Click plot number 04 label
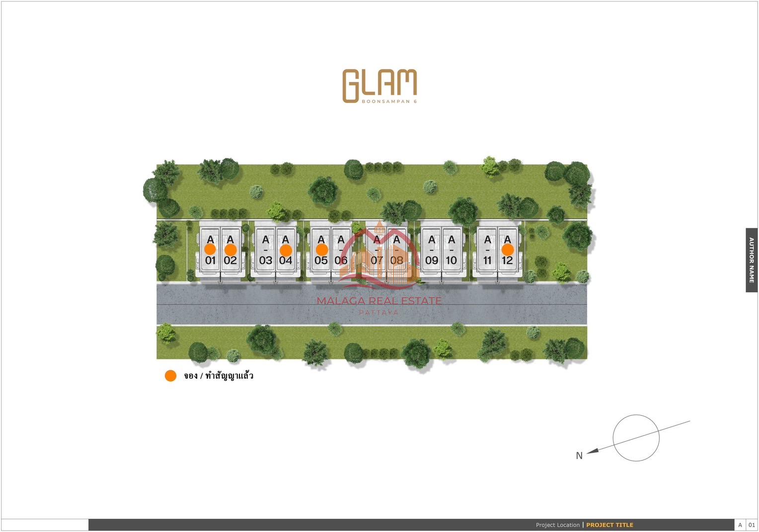 (286, 261)
